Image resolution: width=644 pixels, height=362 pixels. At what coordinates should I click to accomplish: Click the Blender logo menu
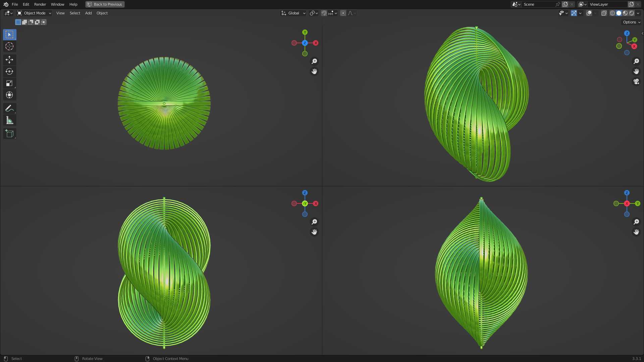click(6, 4)
